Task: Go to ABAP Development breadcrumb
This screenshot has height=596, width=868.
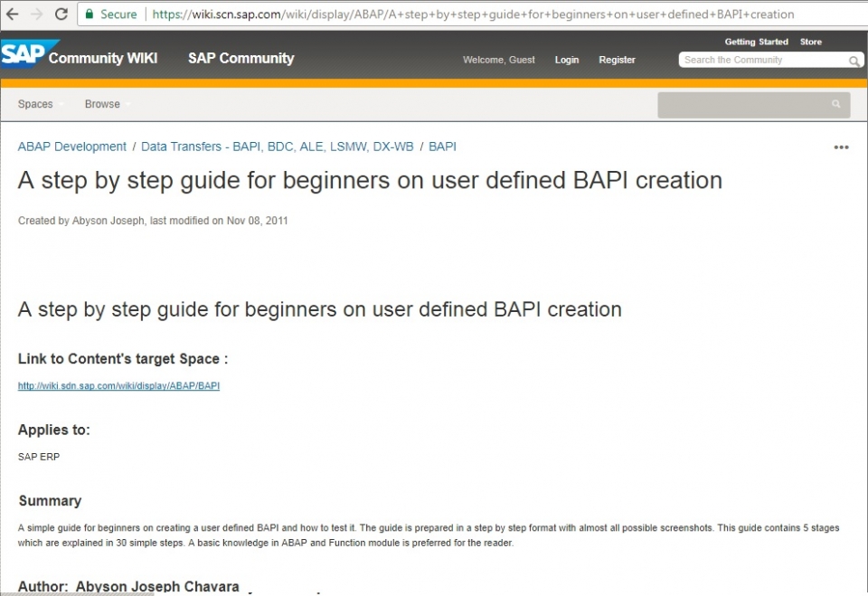Action: click(72, 147)
